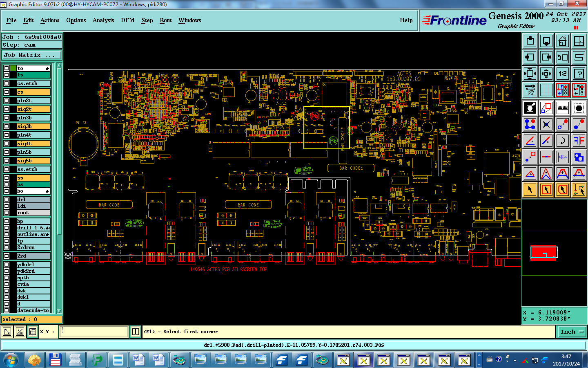
Task: Open the Analysis menu
Action: click(x=103, y=20)
